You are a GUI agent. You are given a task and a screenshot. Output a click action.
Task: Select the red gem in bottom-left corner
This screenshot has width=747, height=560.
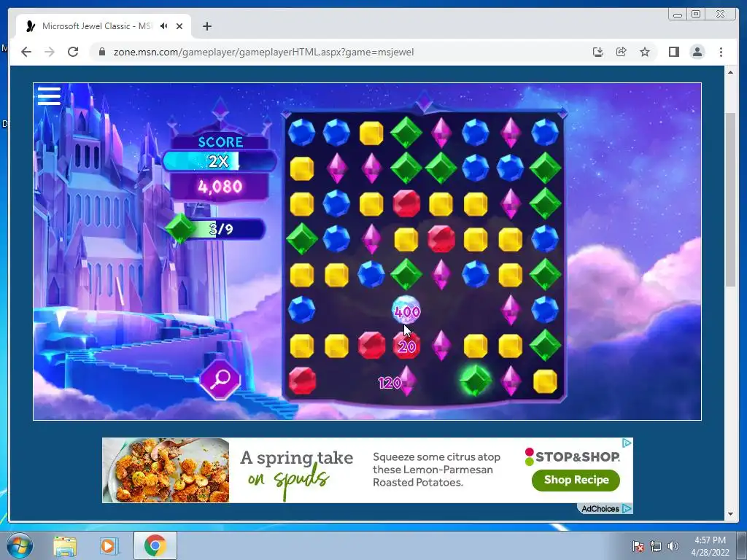(x=302, y=381)
